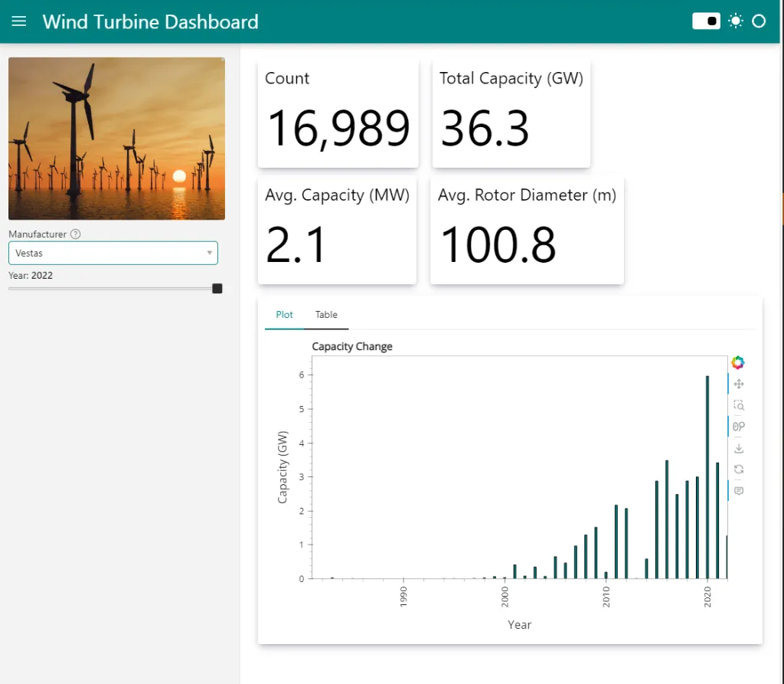Toggle the Hover tooltip tool

(738, 490)
